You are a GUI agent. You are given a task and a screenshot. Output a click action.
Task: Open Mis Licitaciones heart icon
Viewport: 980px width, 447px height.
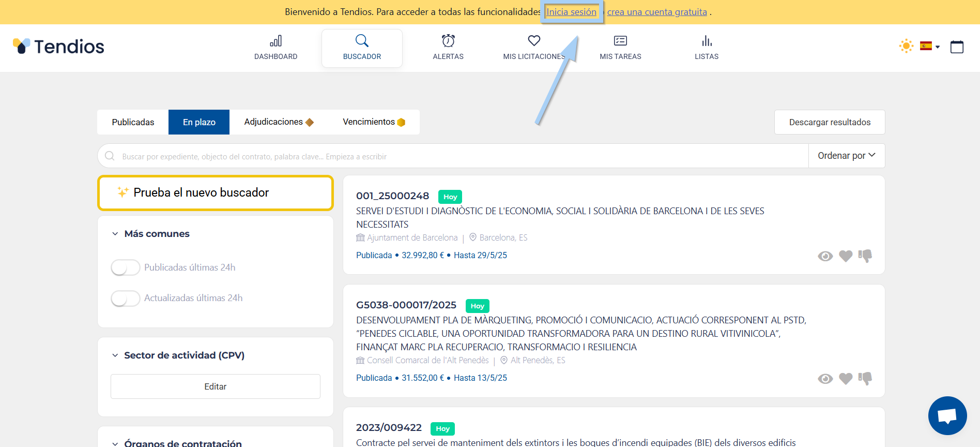(x=534, y=41)
